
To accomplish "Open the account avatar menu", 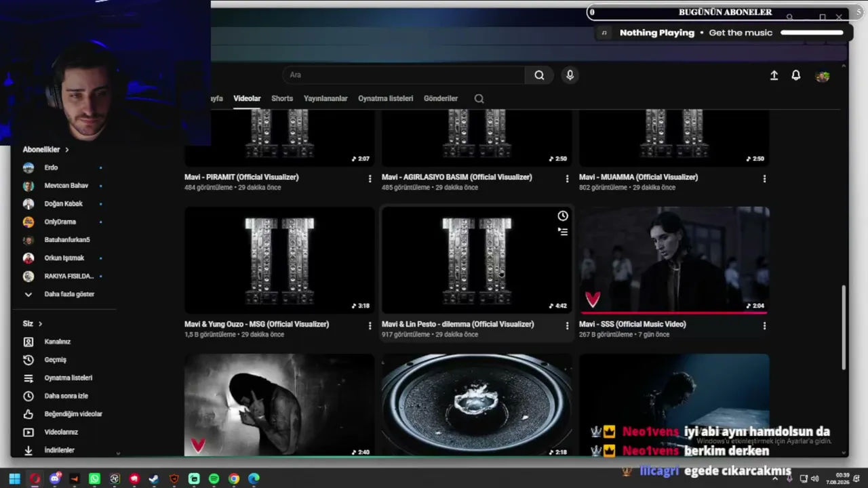I will (823, 76).
